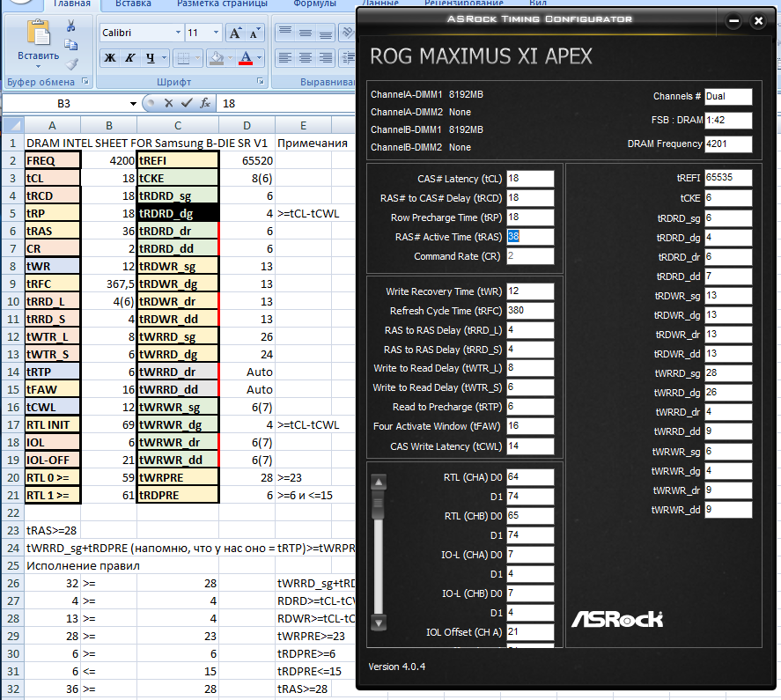
Task: Click the tCL field in Timing Configurator
Action: (x=530, y=179)
